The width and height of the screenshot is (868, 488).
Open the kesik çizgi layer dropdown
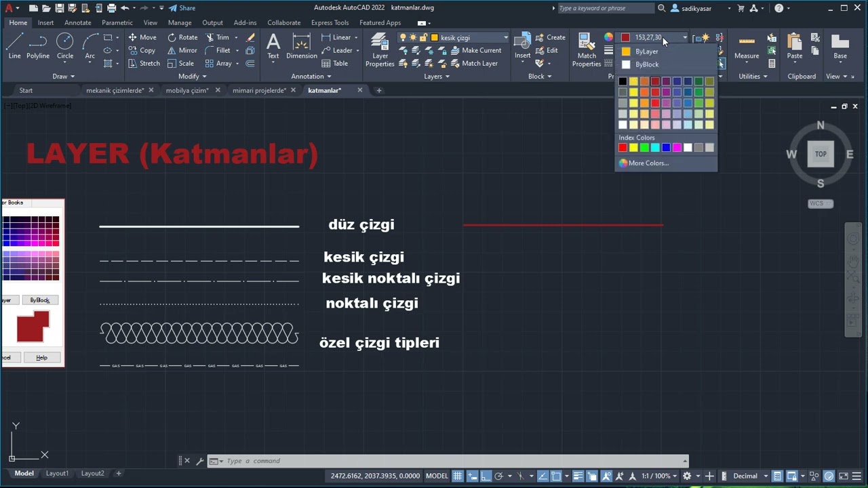pos(454,37)
